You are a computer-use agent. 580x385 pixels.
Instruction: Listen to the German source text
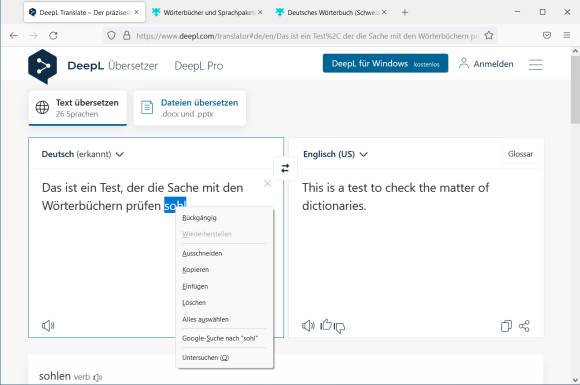48,326
